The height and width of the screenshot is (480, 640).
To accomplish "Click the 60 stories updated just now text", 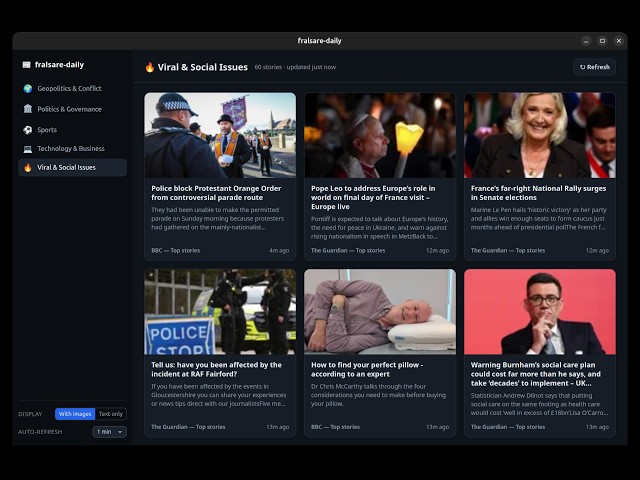I will click(295, 67).
